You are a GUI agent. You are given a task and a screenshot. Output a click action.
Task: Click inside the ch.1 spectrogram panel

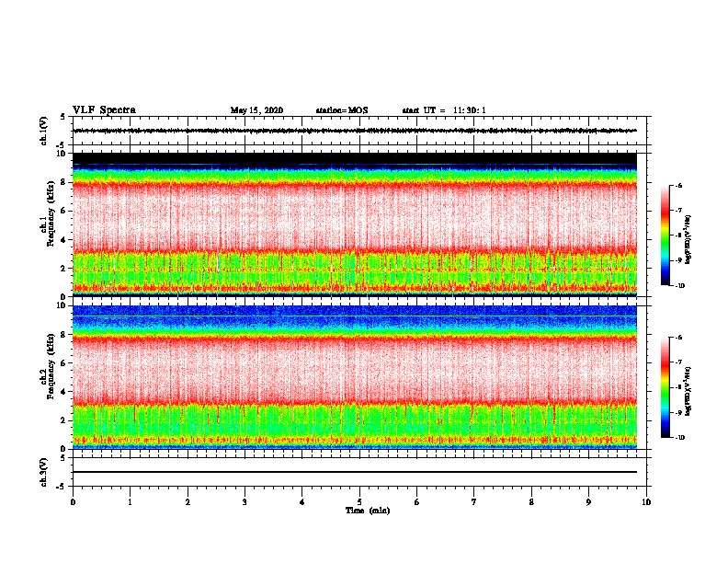(355, 224)
